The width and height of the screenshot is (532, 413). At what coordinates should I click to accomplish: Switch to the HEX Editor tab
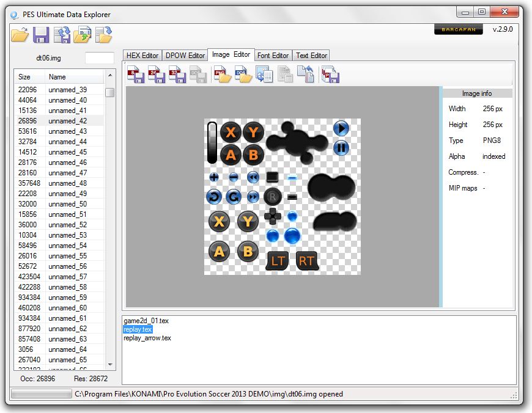142,55
